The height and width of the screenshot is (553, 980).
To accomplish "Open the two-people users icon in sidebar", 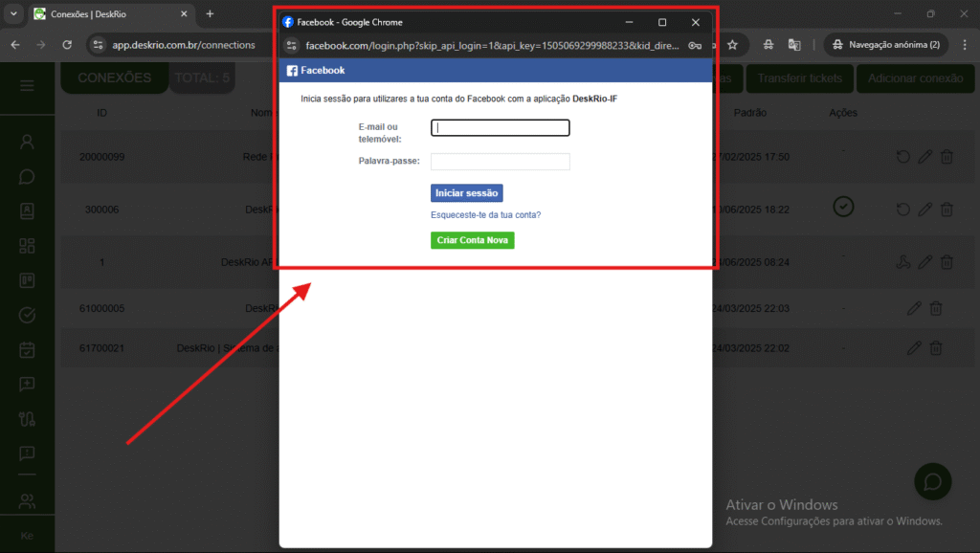I will click(x=27, y=500).
